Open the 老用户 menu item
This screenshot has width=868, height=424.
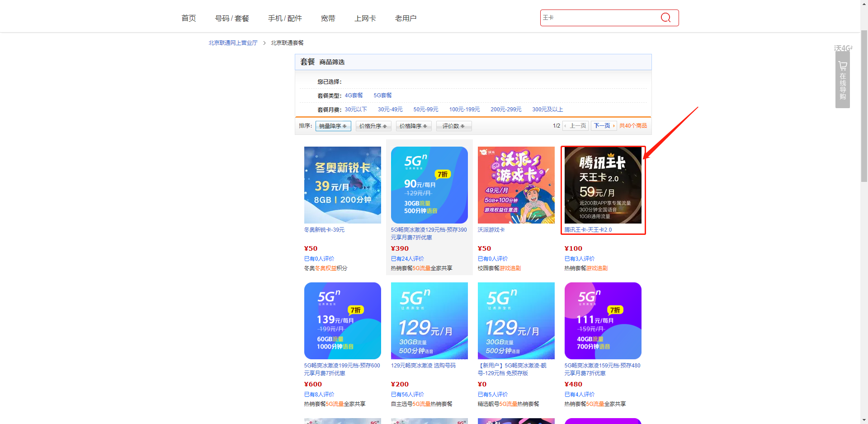(406, 18)
